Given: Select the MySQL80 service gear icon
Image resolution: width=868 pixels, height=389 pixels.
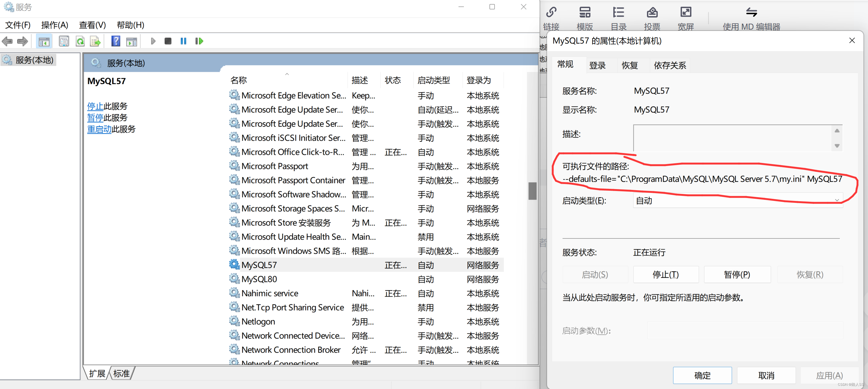Looking at the screenshot, I should (x=234, y=278).
